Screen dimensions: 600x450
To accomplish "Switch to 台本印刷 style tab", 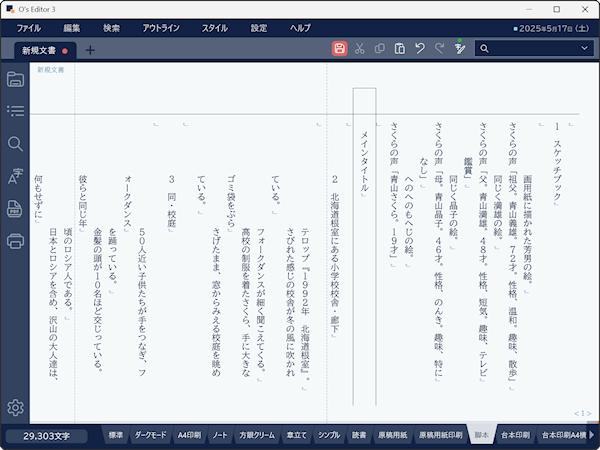I will pos(515,435).
